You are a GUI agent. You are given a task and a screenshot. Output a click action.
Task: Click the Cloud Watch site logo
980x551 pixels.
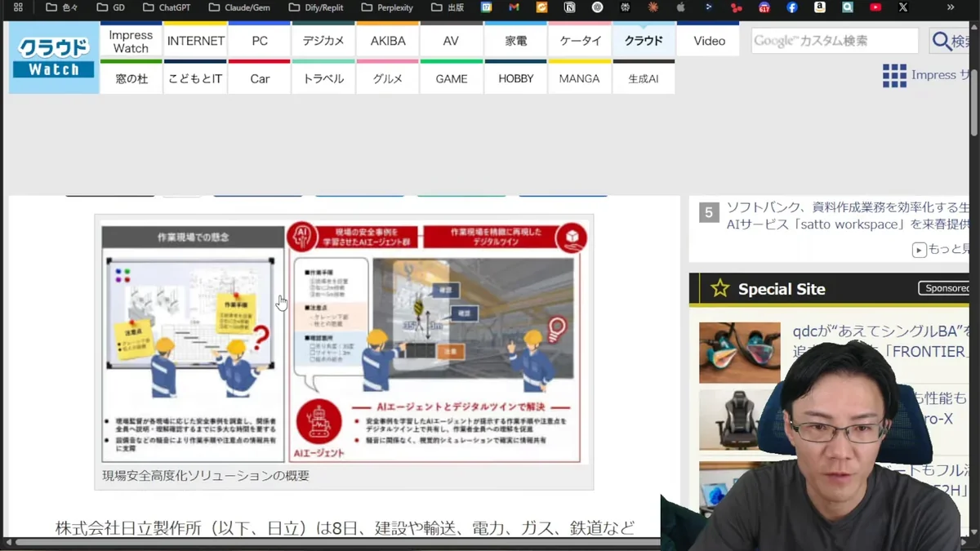point(54,57)
